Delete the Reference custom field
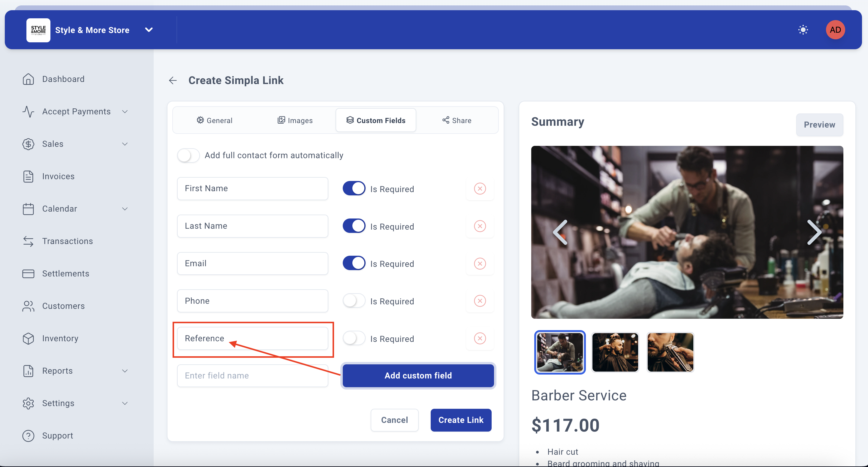 (480, 338)
